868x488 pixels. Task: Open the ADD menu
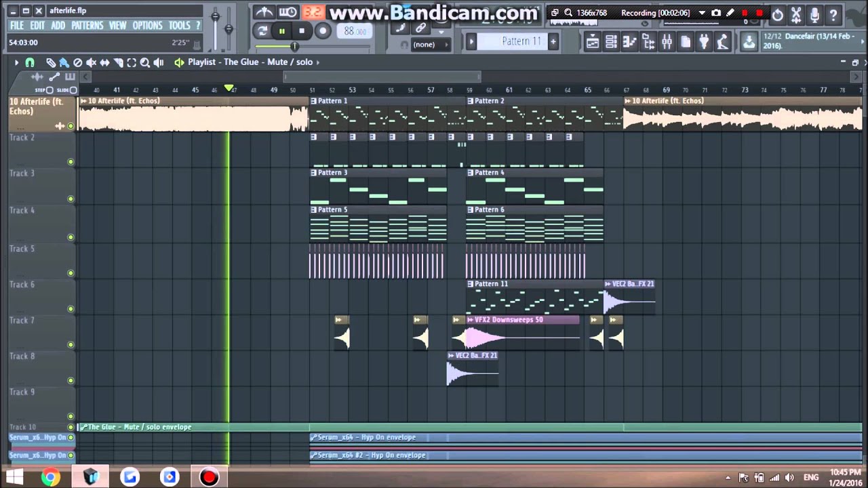point(58,26)
